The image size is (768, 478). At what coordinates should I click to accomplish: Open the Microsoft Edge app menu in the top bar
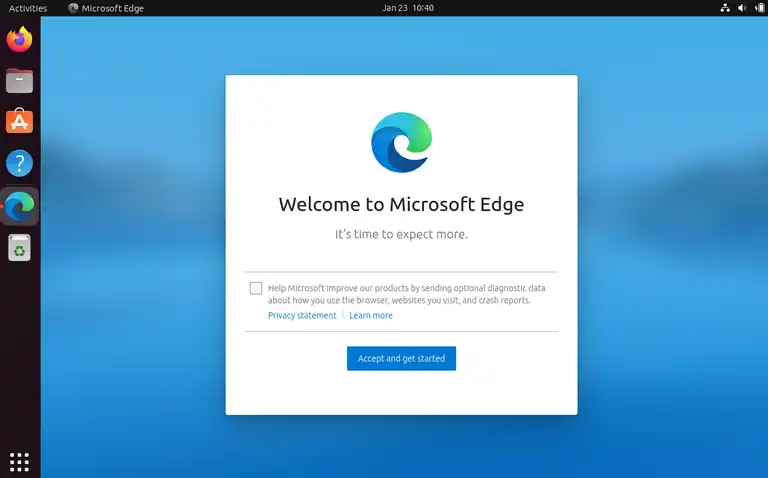(106, 8)
